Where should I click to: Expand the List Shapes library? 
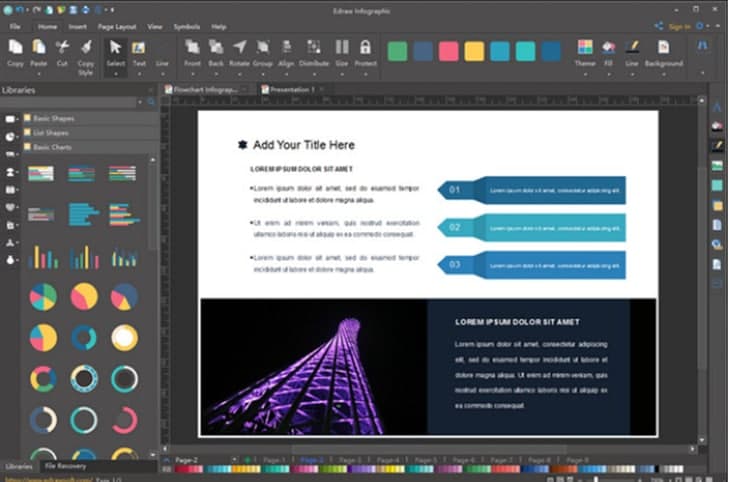point(91,133)
